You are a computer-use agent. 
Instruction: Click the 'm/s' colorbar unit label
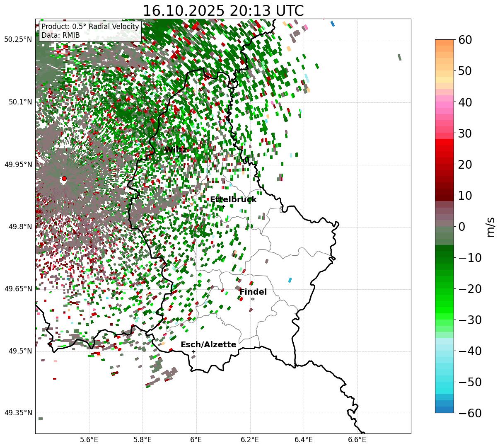tap(491, 226)
